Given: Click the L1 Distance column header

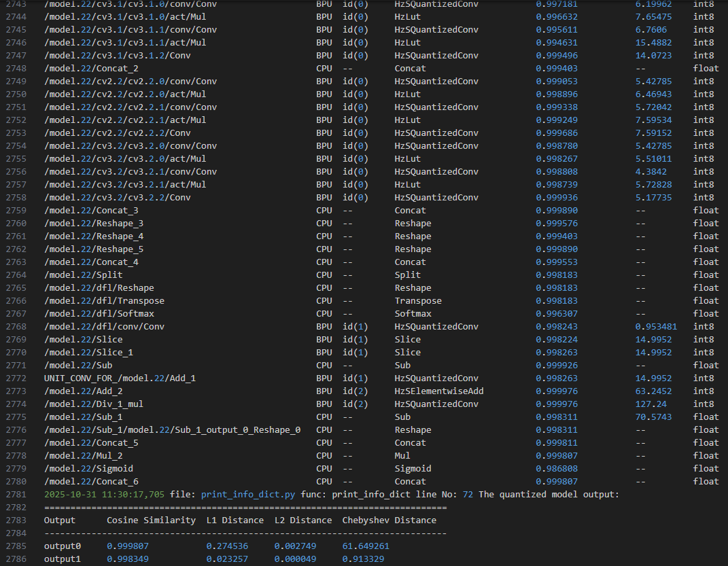Looking at the screenshot, I should pos(235,520).
